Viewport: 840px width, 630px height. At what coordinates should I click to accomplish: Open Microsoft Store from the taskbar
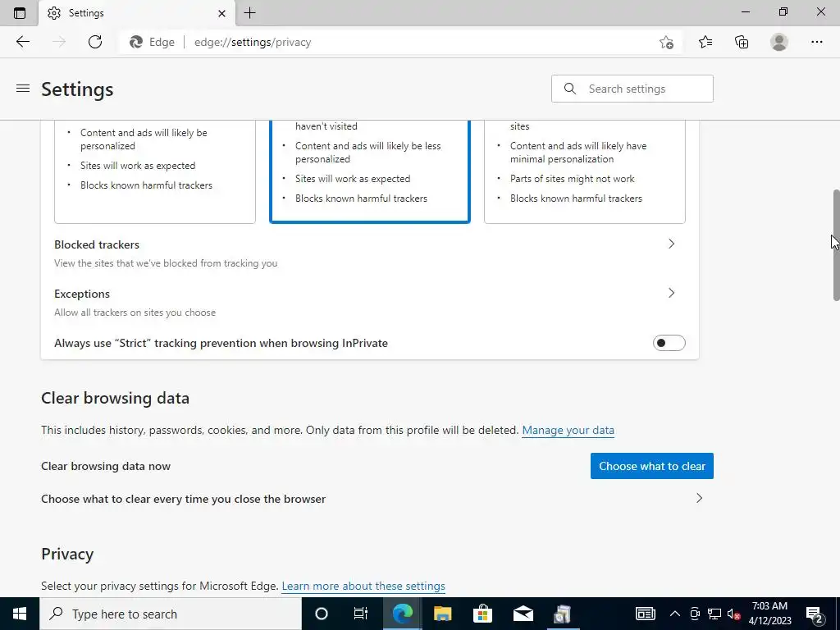[482, 614]
